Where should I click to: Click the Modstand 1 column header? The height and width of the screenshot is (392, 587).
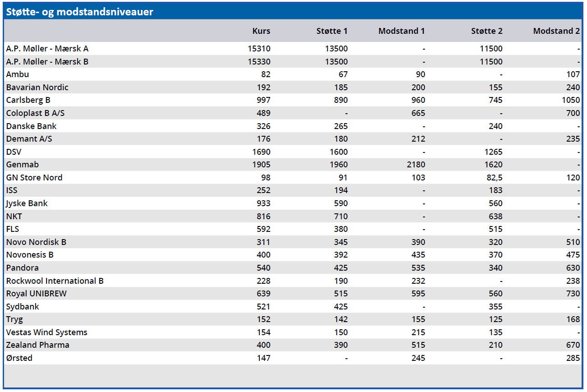click(x=401, y=31)
